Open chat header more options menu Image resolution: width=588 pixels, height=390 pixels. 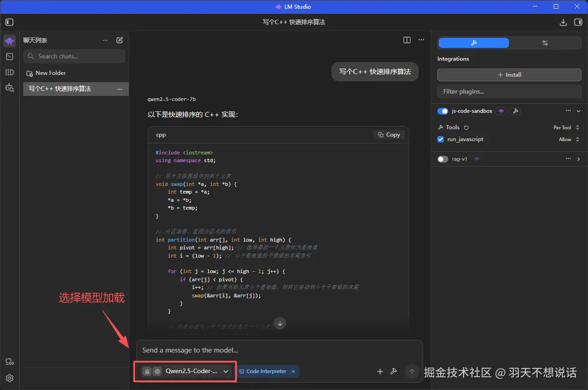(x=421, y=40)
